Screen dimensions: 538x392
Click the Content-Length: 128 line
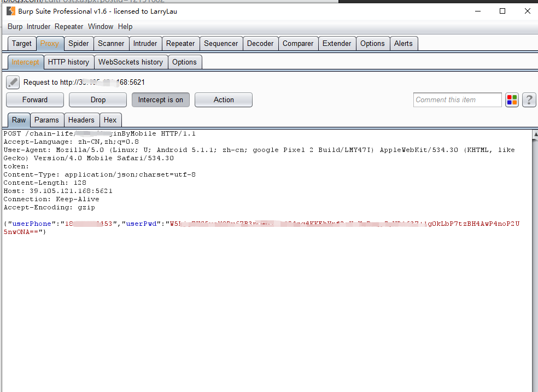pyautogui.click(x=45, y=183)
